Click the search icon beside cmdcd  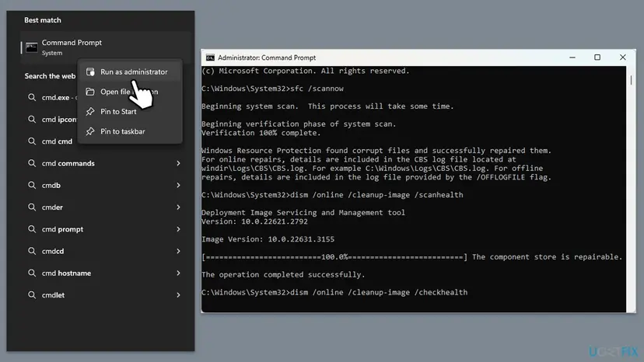pos(32,251)
